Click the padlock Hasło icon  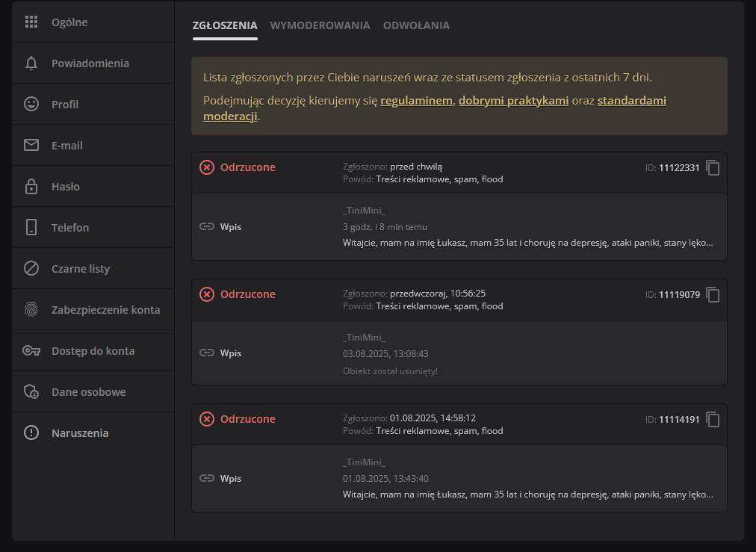[x=31, y=187]
